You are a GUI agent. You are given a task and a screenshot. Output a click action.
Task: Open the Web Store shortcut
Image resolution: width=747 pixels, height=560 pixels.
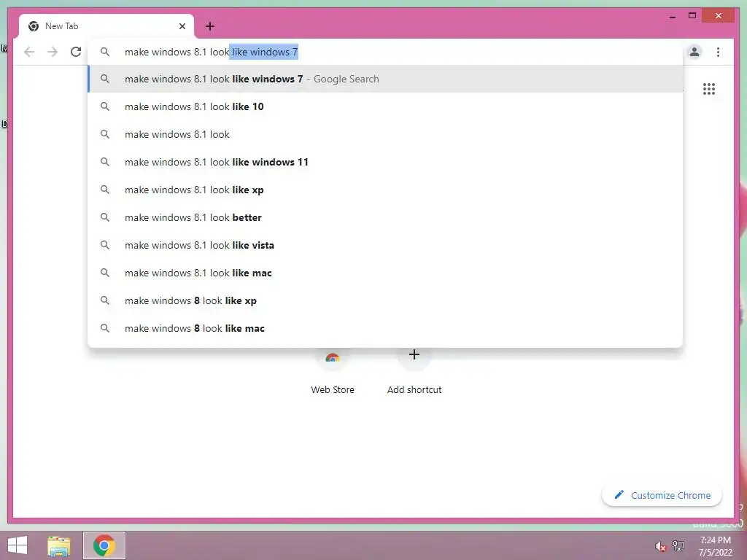point(333,371)
